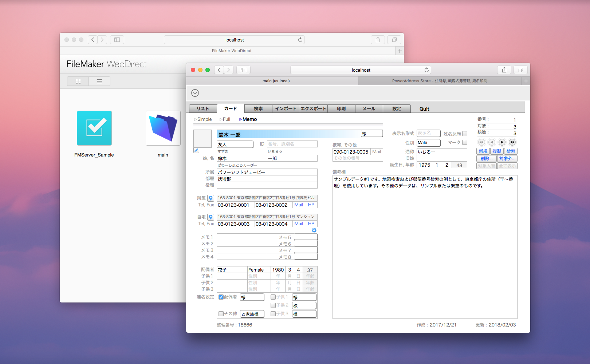Click the 対象外... button
The image size is (590, 364).
tap(507, 159)
